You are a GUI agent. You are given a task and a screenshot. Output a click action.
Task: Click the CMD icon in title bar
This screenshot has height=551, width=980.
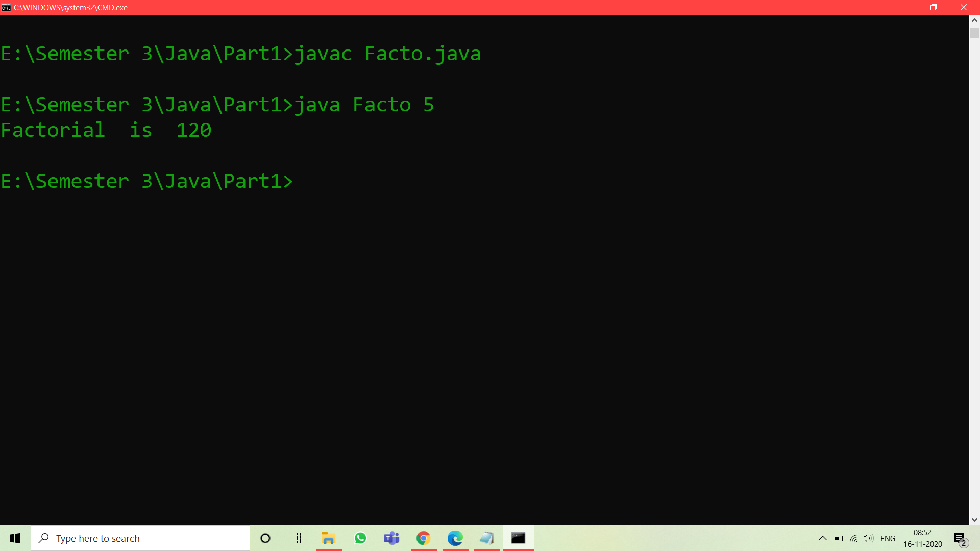(6, 7)
